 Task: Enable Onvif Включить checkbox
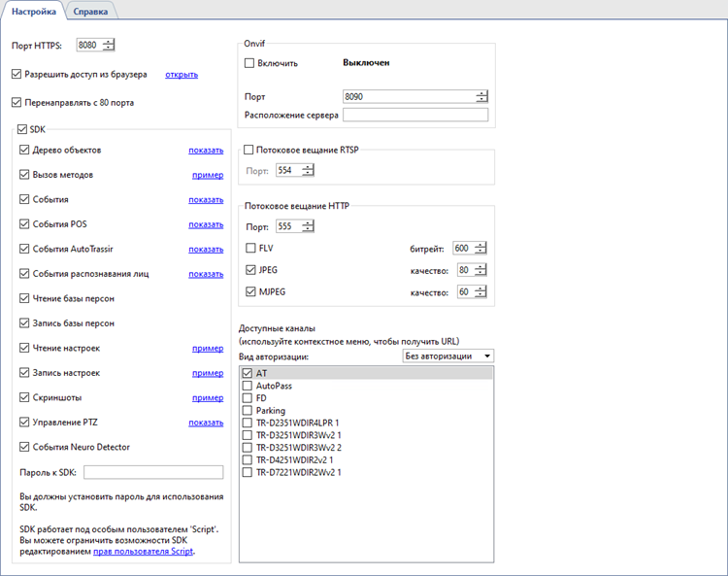249,63
